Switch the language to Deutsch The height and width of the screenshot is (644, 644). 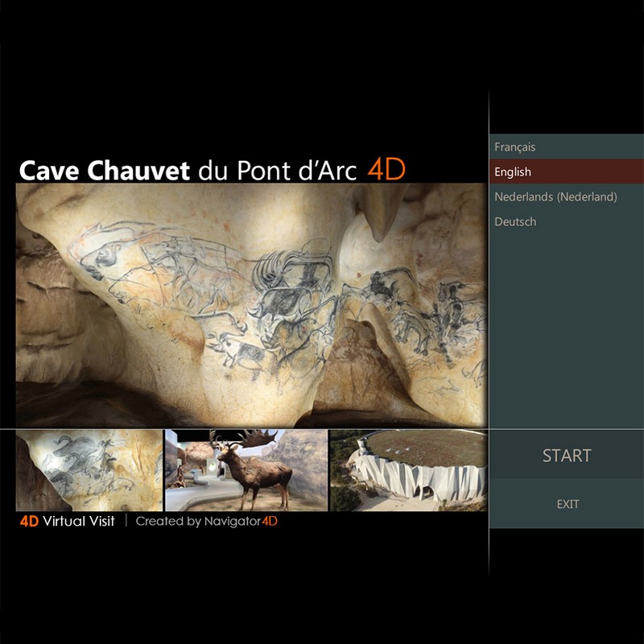pos(567,222)
